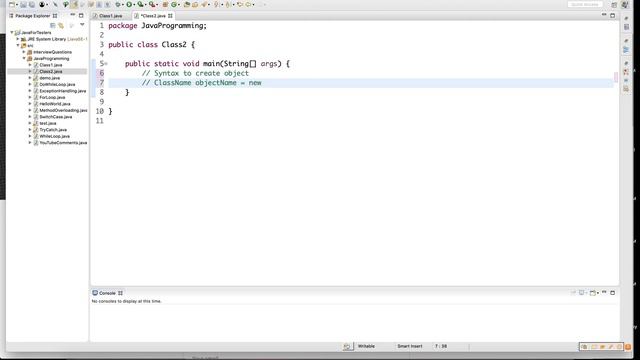
Task: Click the Open Perspective icon
Action: pyautogui.click(x=614, y=4)
